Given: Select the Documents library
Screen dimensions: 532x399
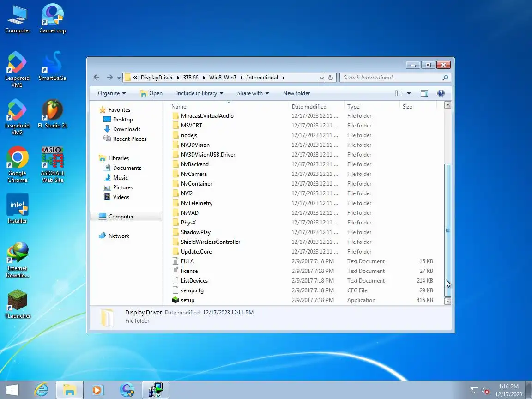Looking at the screenshot, I should coord(122,168).
